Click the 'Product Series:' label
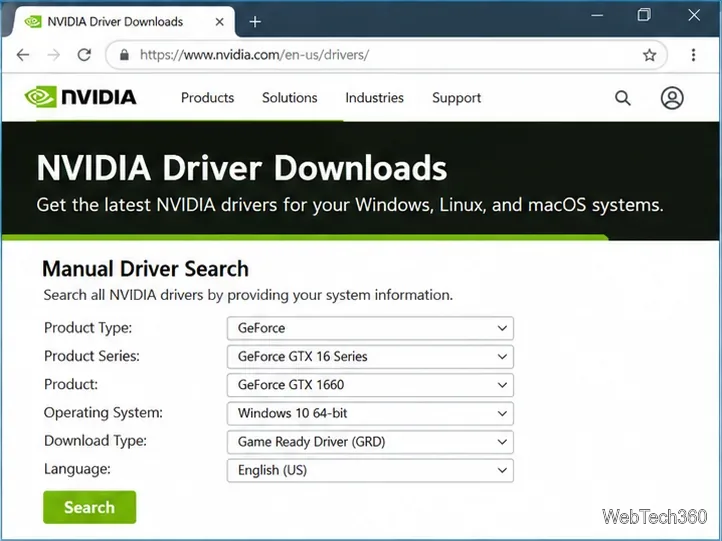The height and width of the screenshot is (541, 722). [x=92, y=356]
